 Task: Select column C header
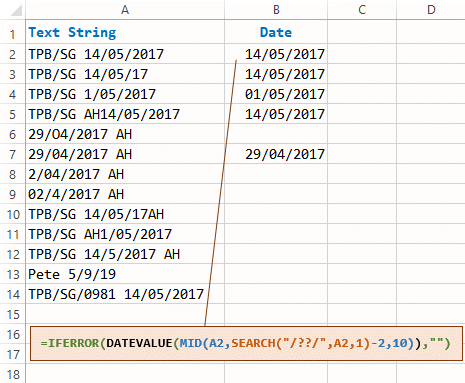362,10
